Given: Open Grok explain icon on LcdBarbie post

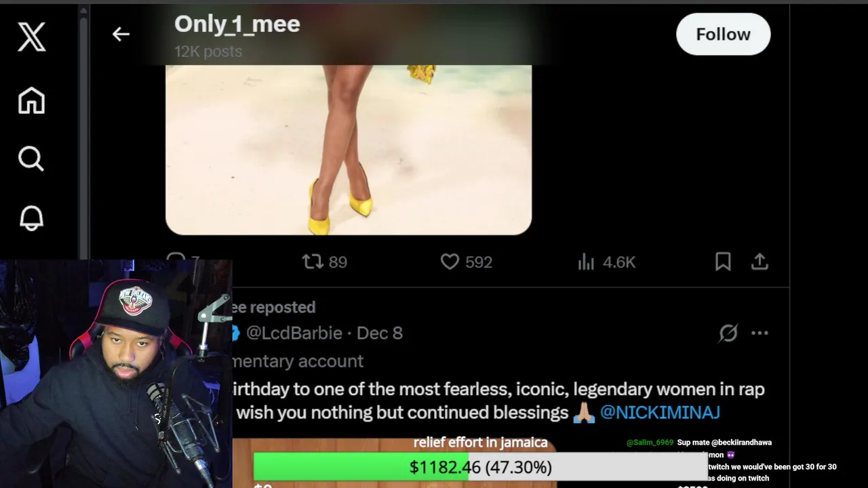Looking at the screenshot, I should point(728,333).
